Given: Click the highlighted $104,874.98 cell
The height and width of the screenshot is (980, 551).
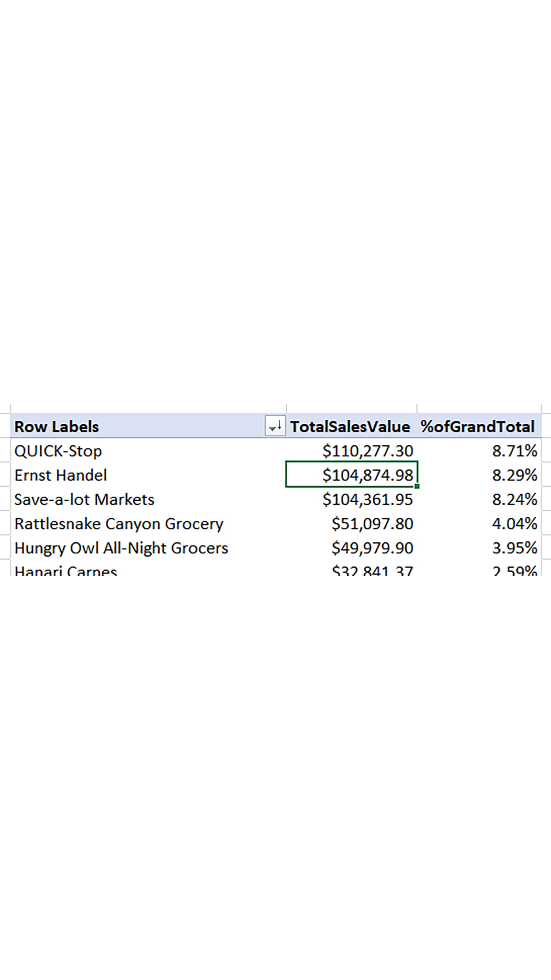Looking at the screenshot, I should [367, 475].
